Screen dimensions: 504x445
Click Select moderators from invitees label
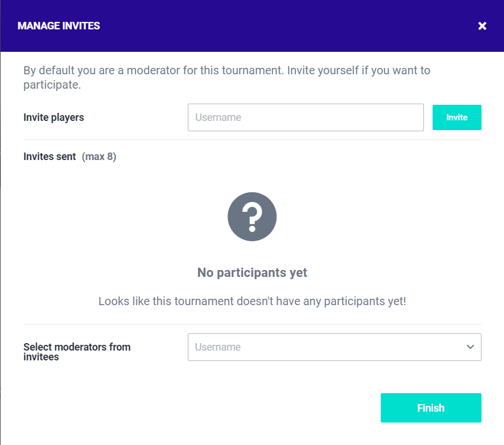click(77, 352)
